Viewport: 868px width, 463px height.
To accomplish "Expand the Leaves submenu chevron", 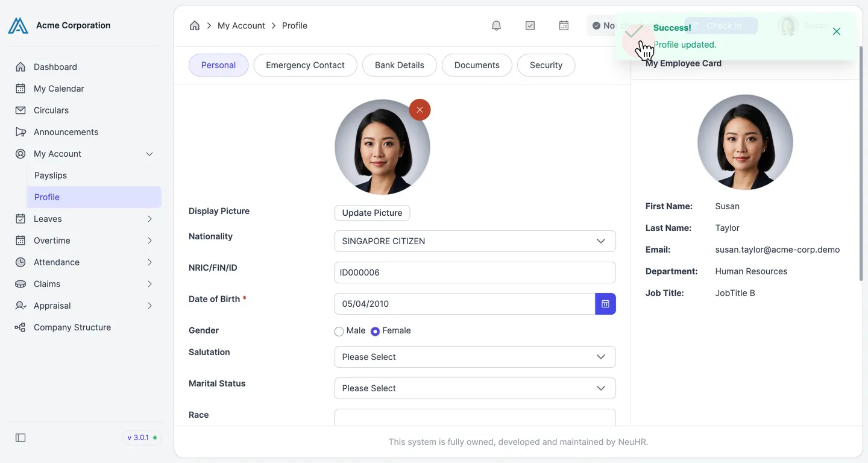I will (149, 219).
